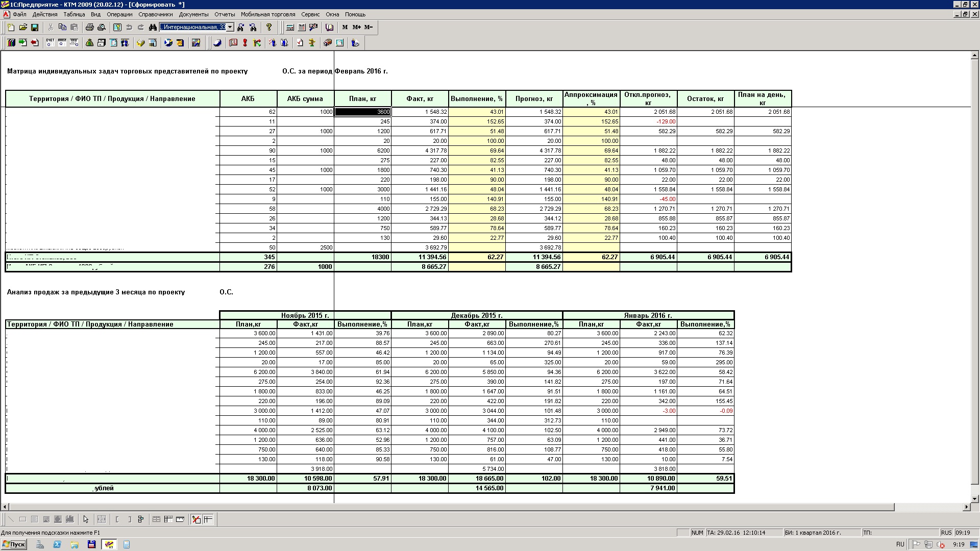Image resolution: width=980 pixels, height=551 pixels.
Task: Click the open book syntax helper icon
Action: click(329, 28)
